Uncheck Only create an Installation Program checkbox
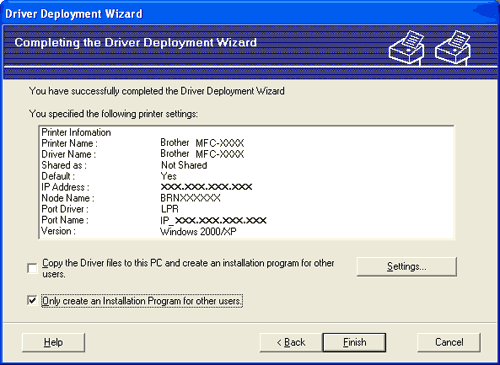The width and height of the screenshot is (500, 365). (32, 301)
